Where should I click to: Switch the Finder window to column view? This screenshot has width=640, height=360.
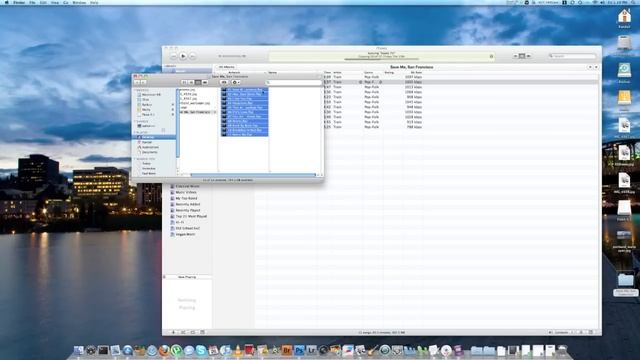point(198,82)
